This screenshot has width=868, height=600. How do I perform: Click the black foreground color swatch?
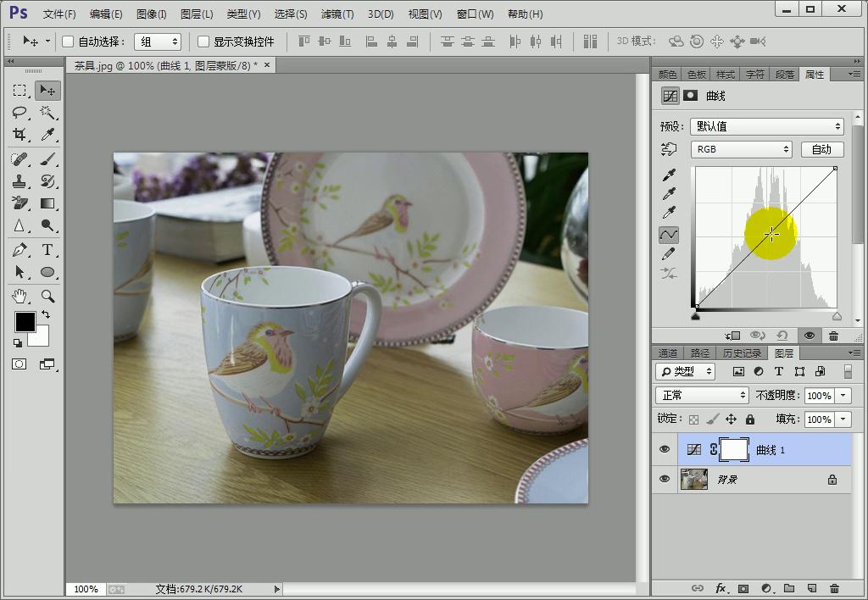25,322
